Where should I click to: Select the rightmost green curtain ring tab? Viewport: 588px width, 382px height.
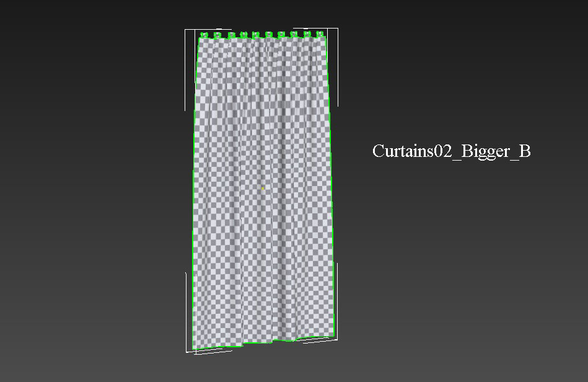[318, 34]
